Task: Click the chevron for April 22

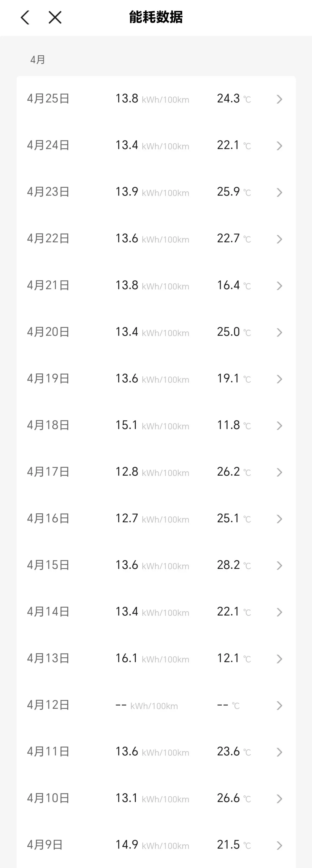Action: (279, 239)
